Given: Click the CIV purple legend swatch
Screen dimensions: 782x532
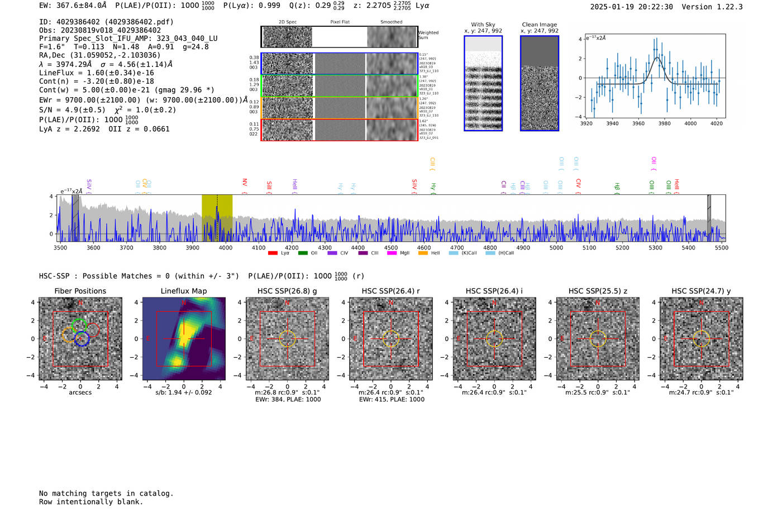Looking at the screenshot, I should point(332,253).
